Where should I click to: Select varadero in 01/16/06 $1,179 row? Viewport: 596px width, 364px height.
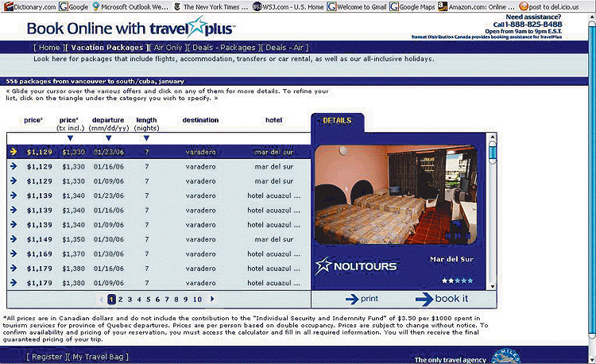[201, 269]
